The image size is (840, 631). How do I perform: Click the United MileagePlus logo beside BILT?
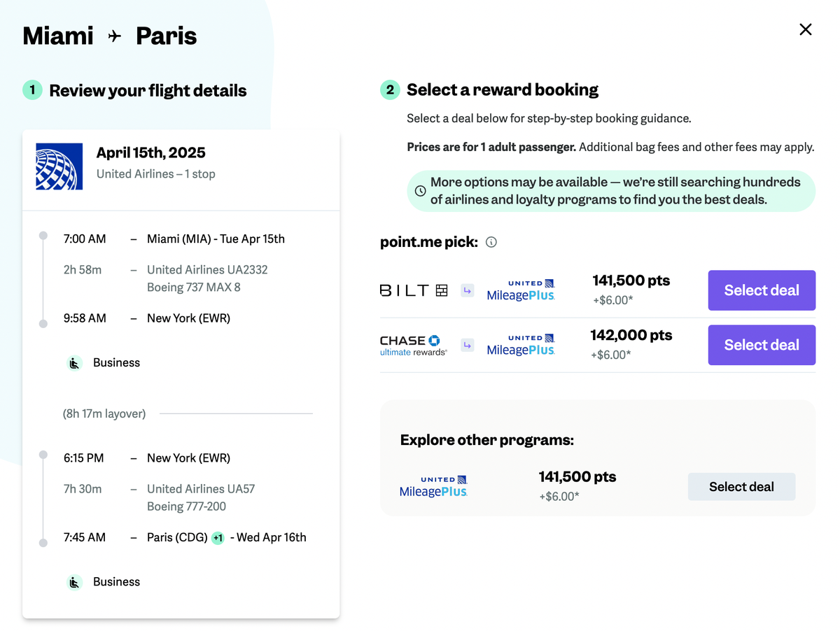[521, 290]
